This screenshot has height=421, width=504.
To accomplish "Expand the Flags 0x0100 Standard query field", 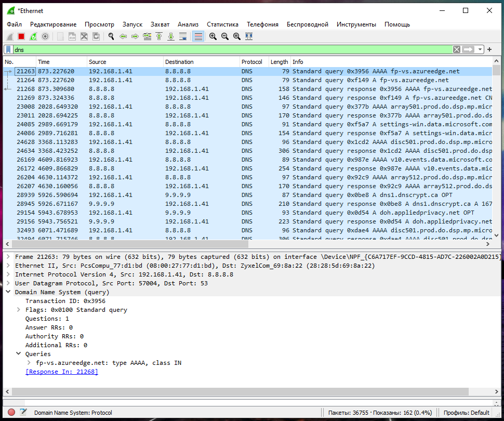I will pos(19,310).
